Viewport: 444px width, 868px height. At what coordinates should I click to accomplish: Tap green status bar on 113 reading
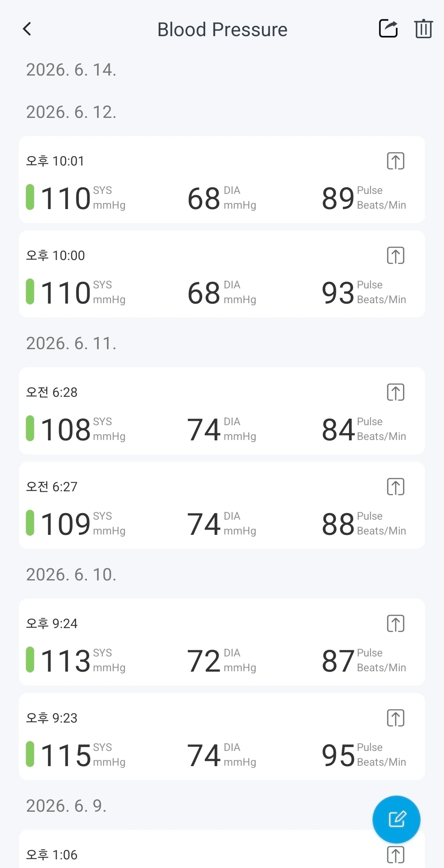30,660
